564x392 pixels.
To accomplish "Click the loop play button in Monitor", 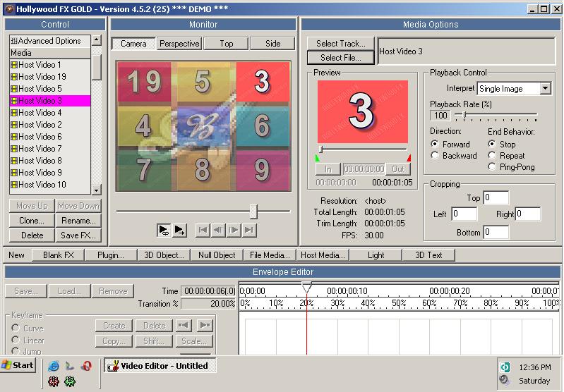I will pos(164,230).
